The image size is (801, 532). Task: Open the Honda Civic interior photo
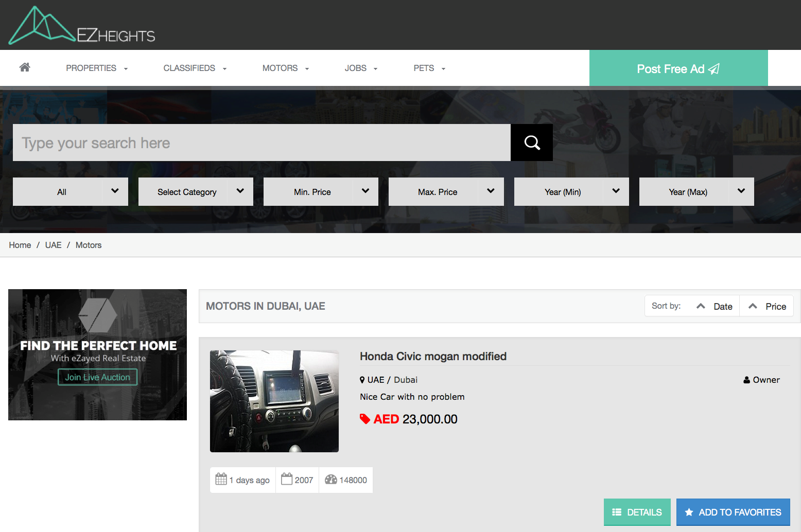coord(274,401)
